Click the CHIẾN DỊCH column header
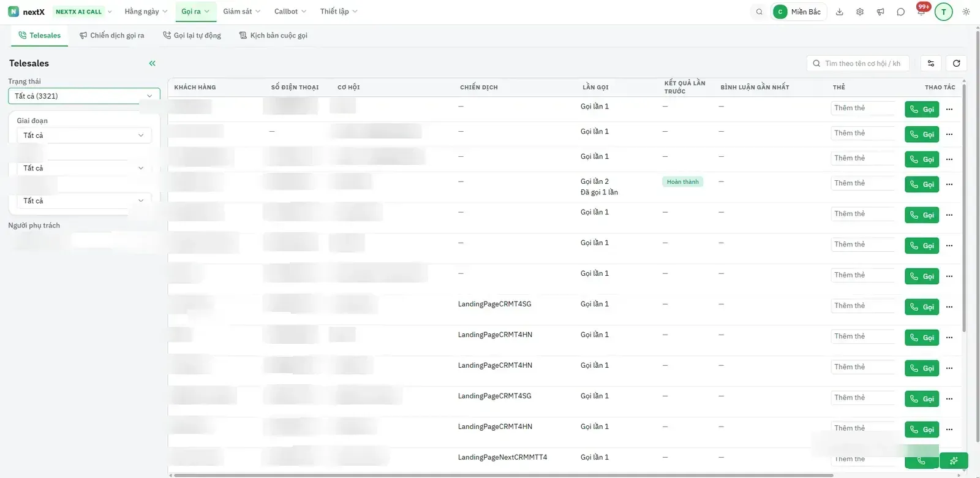 point(479,87)
